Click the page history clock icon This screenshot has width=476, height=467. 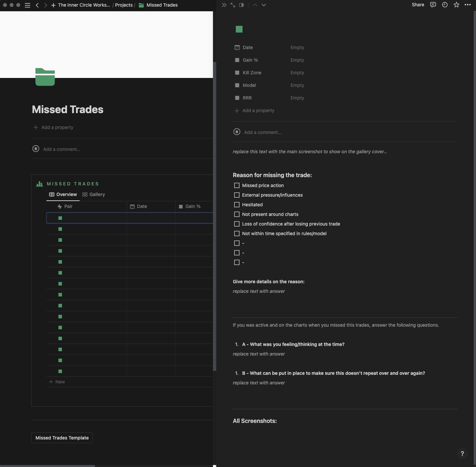tap(444, 5)
